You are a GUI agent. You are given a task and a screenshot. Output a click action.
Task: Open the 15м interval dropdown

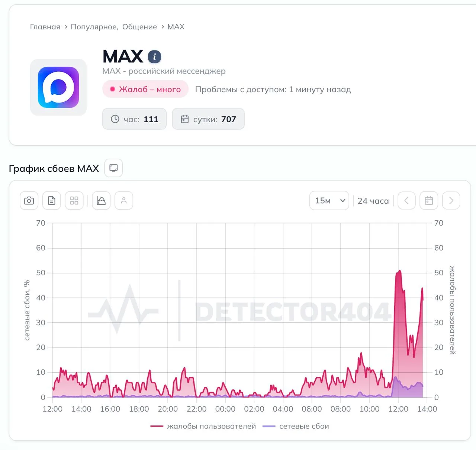(x=329, y=201)
